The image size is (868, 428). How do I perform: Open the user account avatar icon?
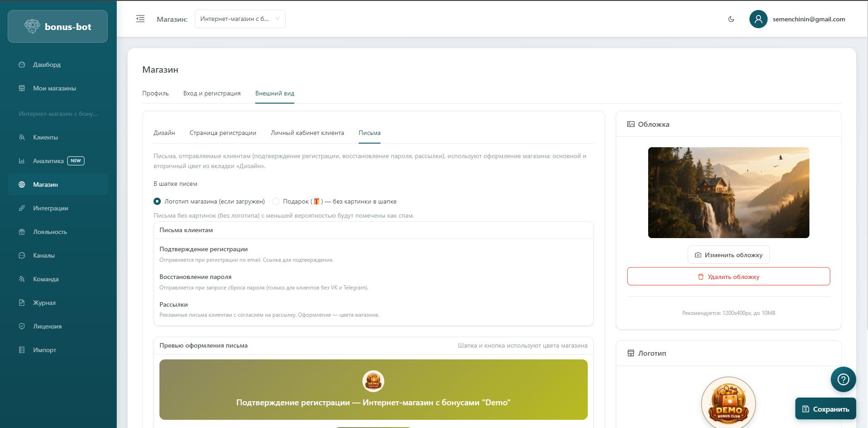pos(758,19)
